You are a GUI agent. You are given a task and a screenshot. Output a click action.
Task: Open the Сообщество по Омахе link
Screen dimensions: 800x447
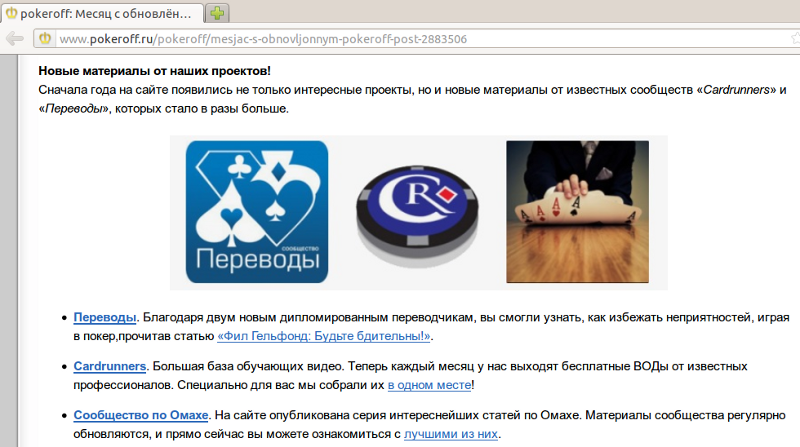141,415
